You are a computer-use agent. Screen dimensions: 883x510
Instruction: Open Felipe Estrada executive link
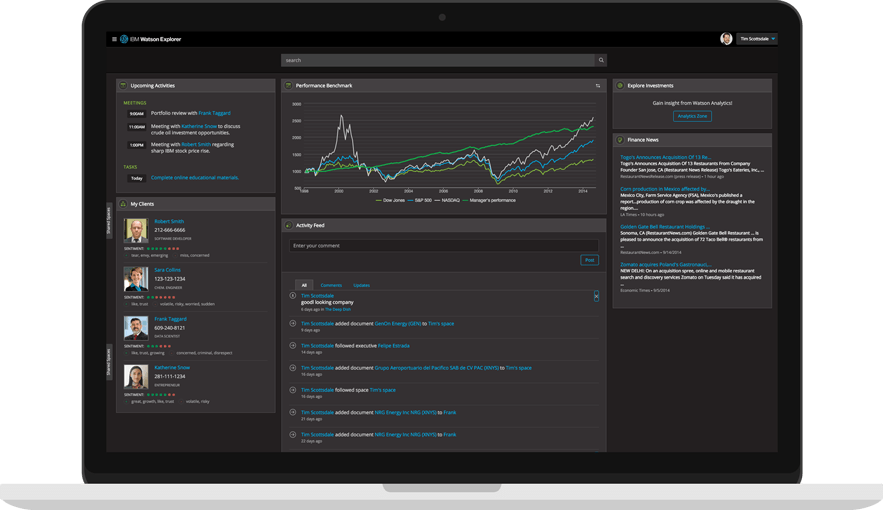point(394,346)
